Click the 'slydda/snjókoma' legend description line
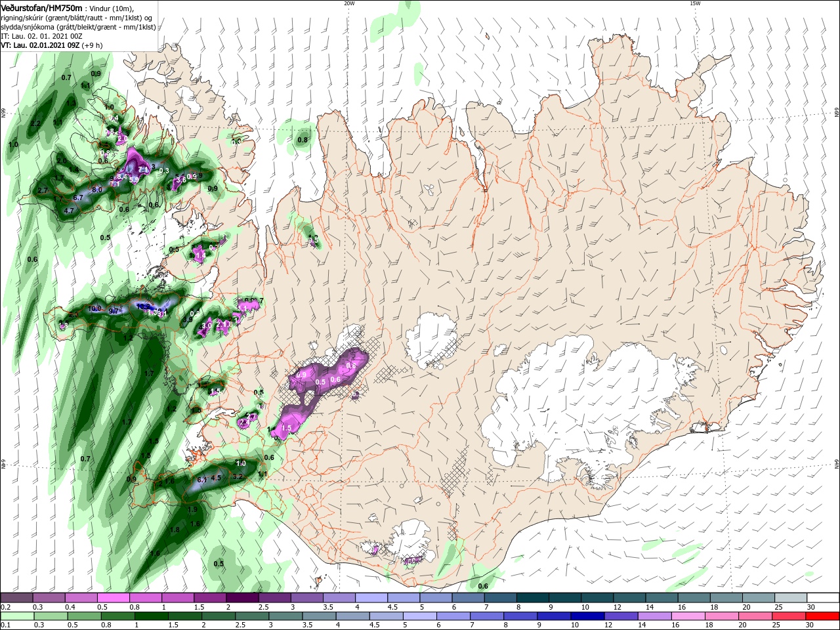Viewport: 840px width, 630px height. pyautogui.click(x=78, y=26)
